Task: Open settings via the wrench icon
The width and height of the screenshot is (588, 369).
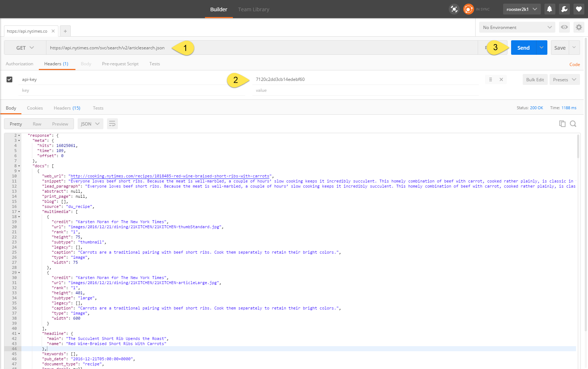Action: (x=564, y=9)
